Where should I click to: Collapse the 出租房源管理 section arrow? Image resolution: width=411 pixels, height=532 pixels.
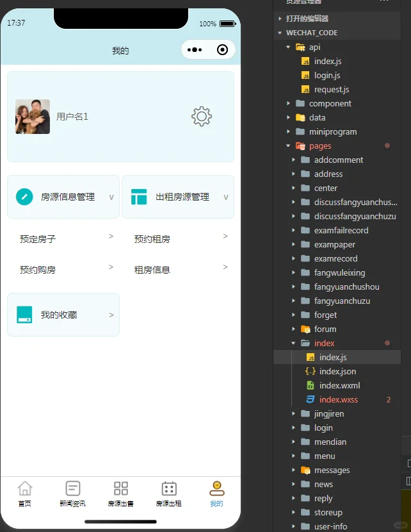226,197
